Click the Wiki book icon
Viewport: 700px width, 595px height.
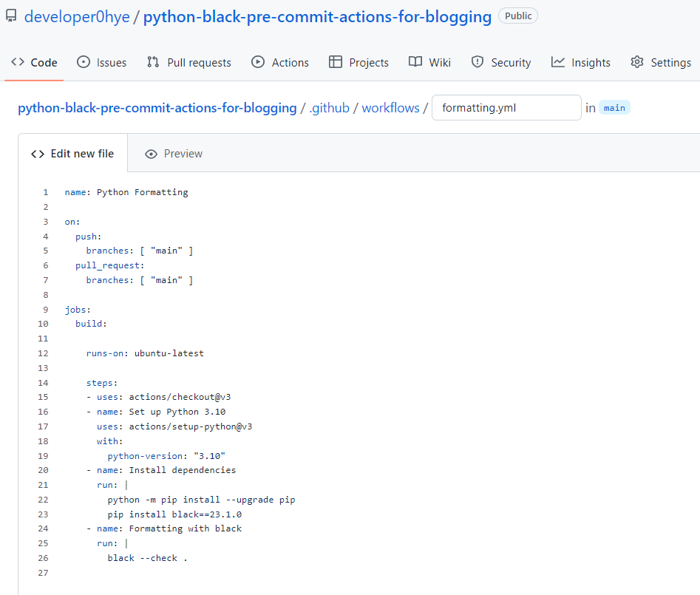[415, 62]
